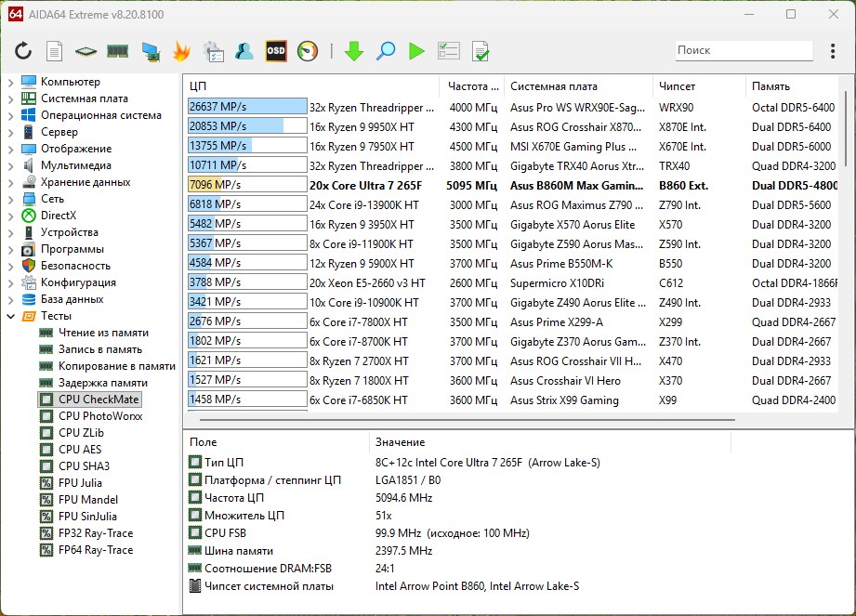Collapse the Тесты tree node
856x616 pixels.
point(10,316)
